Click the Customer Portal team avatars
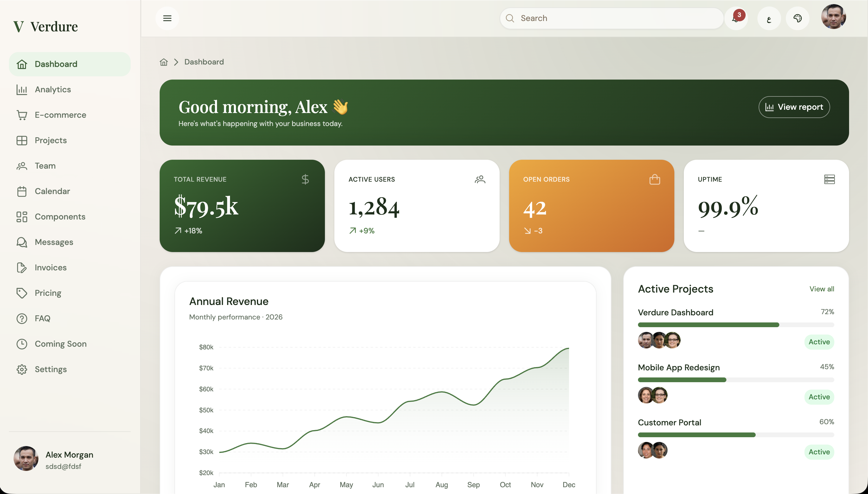 (x=652, y=450)
